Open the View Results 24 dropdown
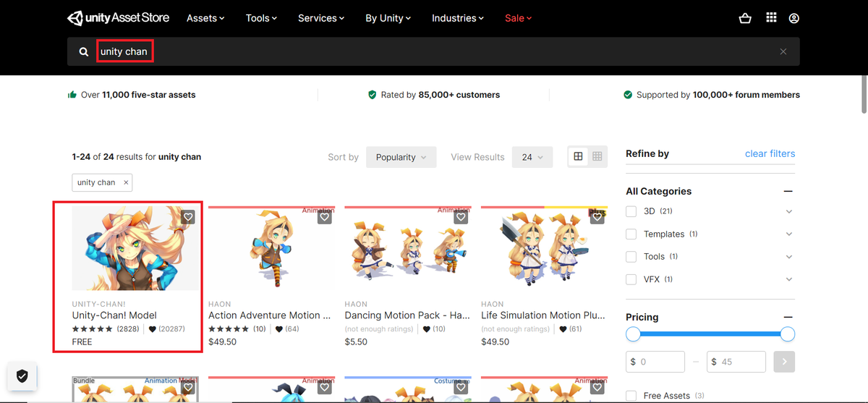The height and width of the screenshot is (403, 868). click(532, 157)
